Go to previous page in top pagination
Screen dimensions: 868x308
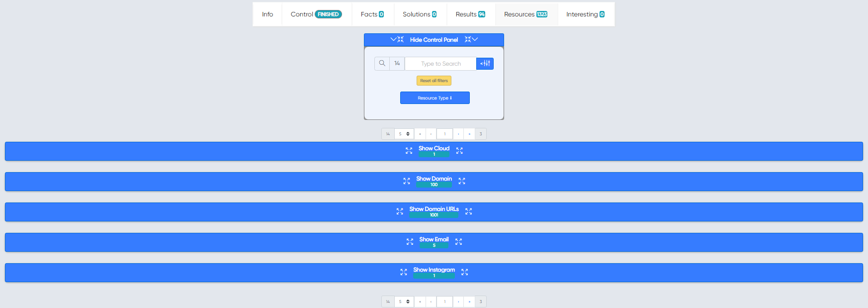click(x=431, y=134)
